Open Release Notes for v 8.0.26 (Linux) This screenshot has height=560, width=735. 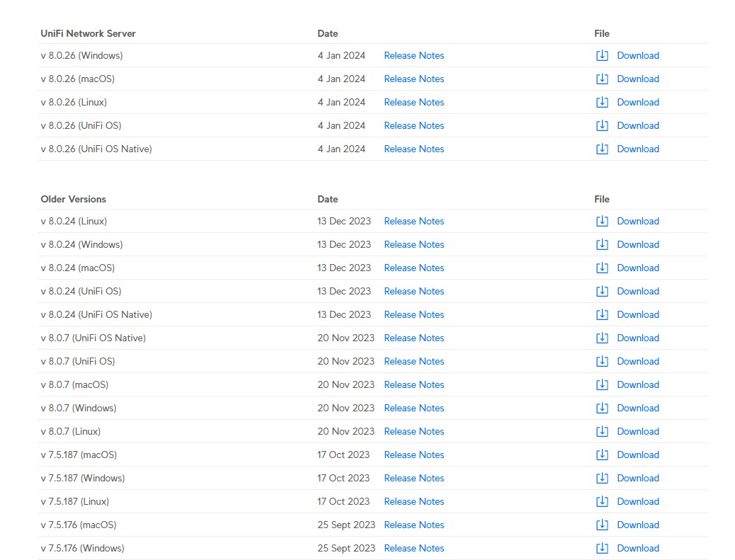tap(414, 102)
